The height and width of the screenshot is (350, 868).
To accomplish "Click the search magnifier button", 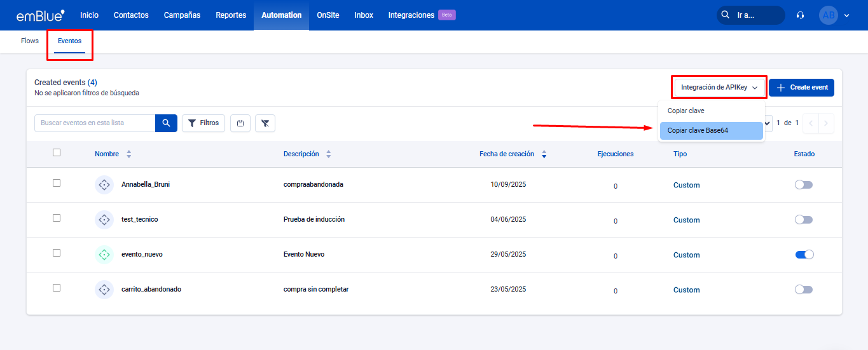I will coord(166,123).
